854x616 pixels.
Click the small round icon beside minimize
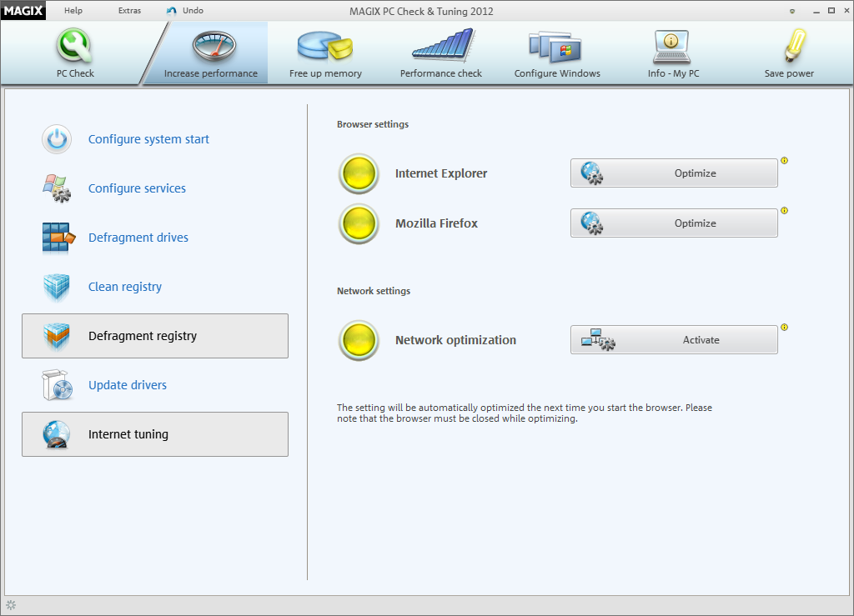click(792, 11)
